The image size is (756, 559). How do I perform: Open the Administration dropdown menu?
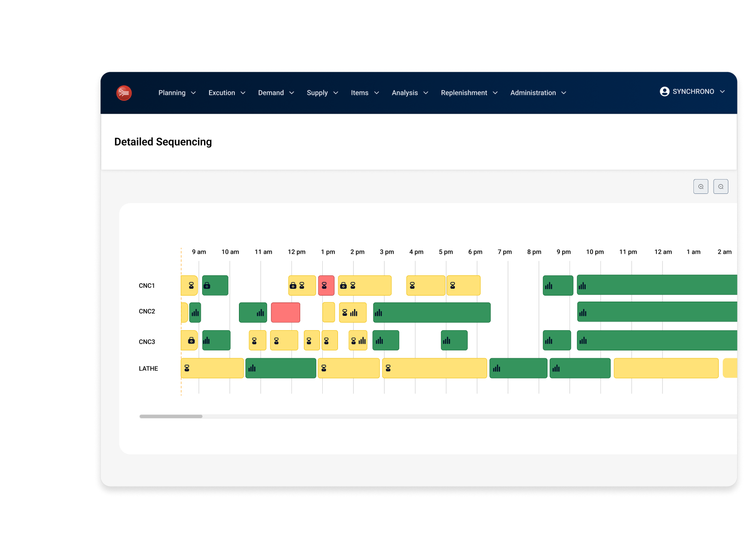pyautogui.click(x=538, y=93)
